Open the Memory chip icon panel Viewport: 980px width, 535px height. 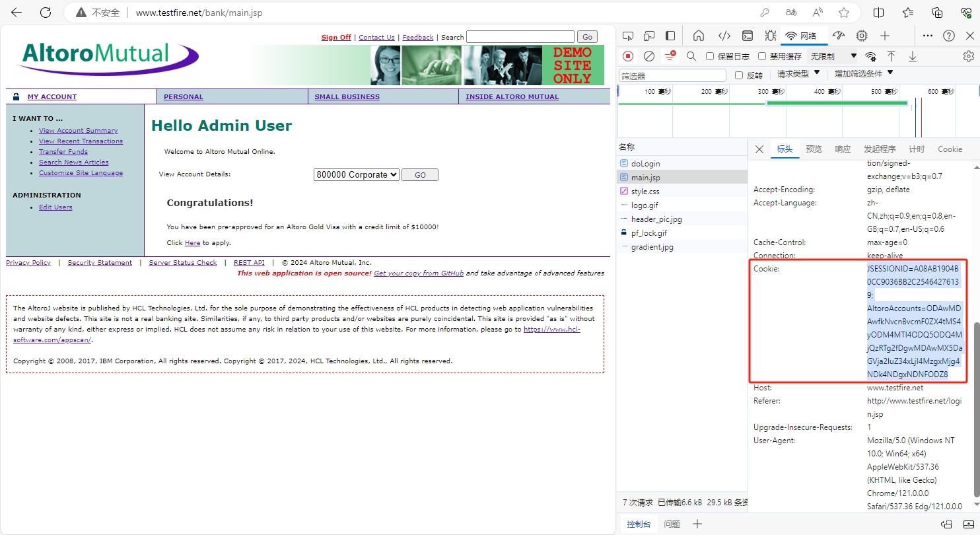[862, 36]
